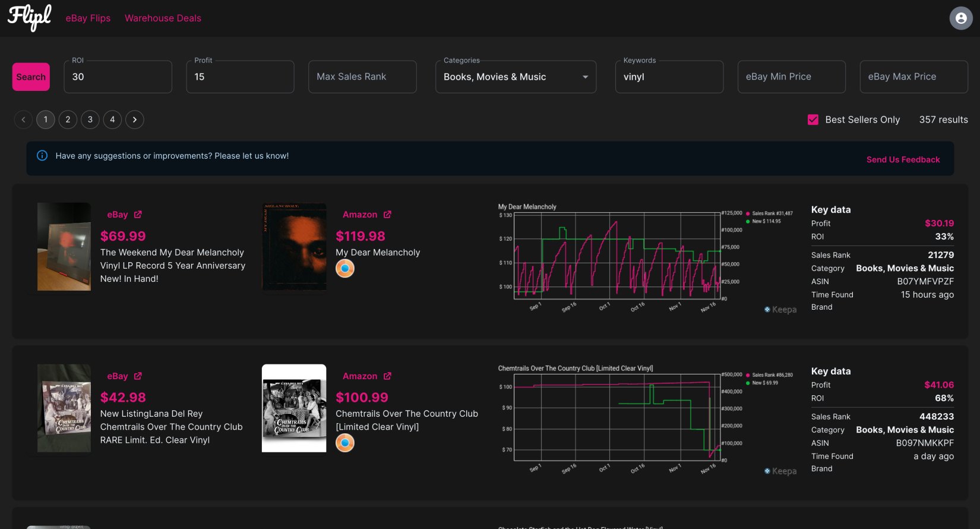The image size is (980, 529).
Task: Expand the Categories dropdown arrow
Action: pos(585,77)
